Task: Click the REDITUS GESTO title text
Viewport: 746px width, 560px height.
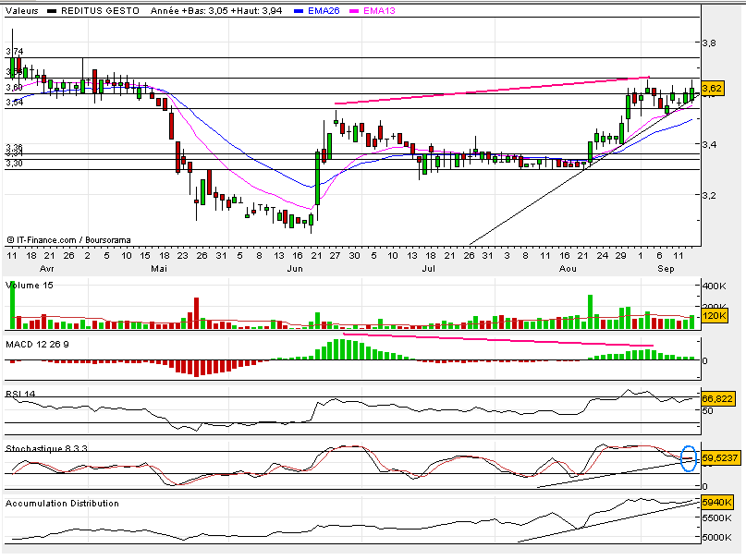Action: [100, 10]
